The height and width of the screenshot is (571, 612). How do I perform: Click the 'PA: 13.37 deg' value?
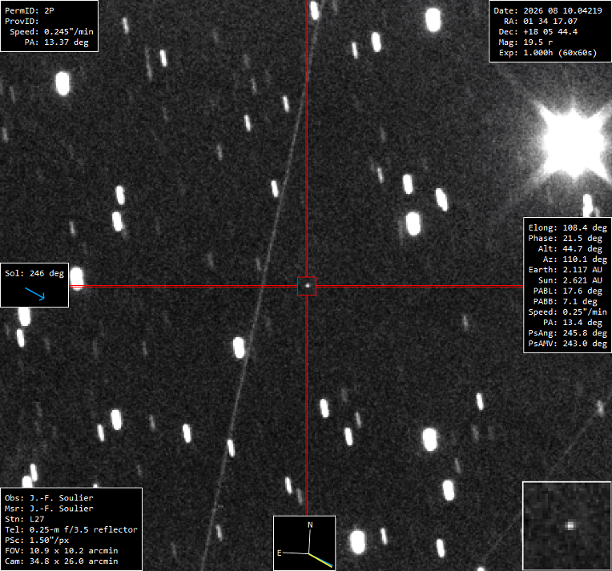pos(57,42)
